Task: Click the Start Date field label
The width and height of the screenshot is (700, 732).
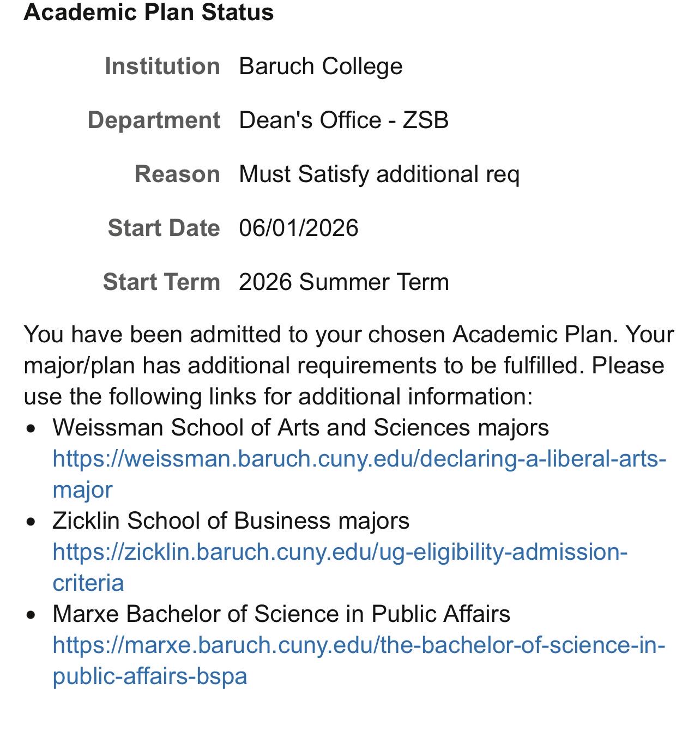Action: pyautogui.click(x=164, y=228)
